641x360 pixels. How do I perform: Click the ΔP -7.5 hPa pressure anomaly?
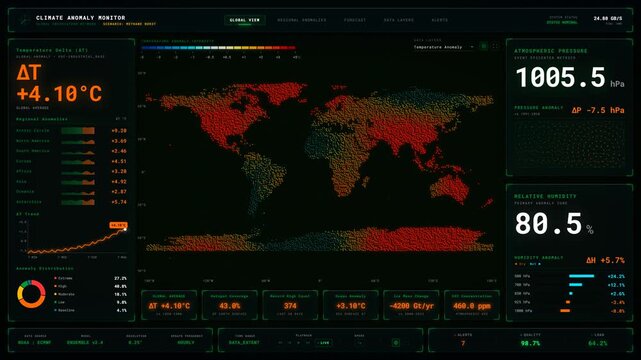tap(598, 110)
